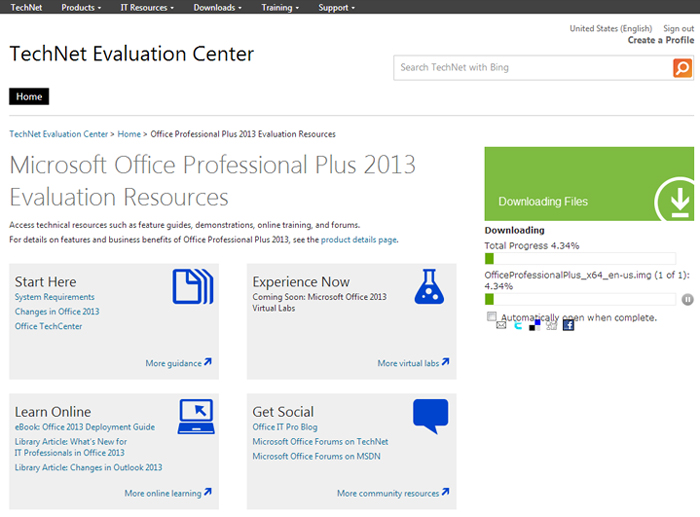The width and height of the screenshot is (700, 517).
Task: Open TechNet in top navigation bar
Action: [x=26, y=8]
